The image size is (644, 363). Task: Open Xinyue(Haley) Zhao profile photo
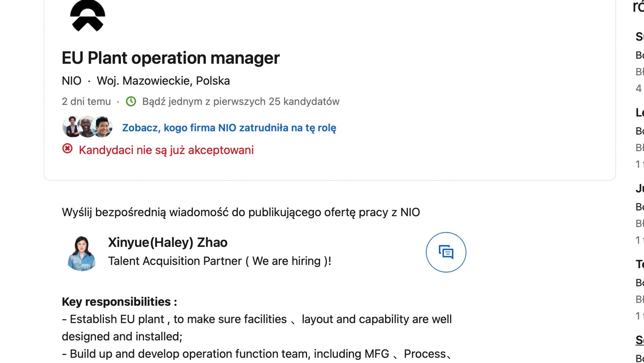tap(82, 253)
